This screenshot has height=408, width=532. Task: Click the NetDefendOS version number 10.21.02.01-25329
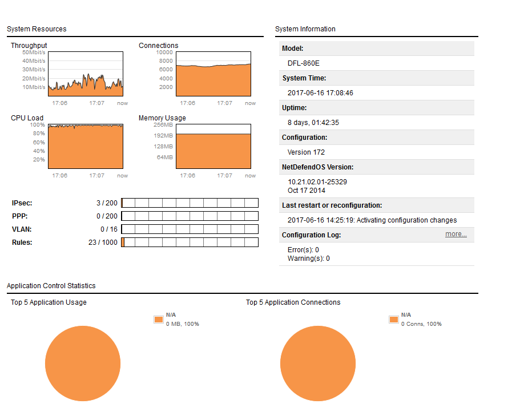[x=317, y=182]
